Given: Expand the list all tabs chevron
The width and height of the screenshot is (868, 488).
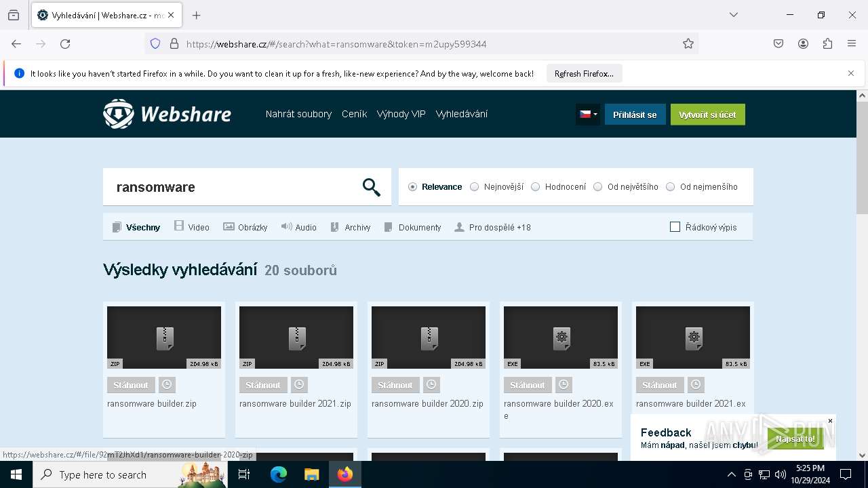Looking at the screenshot, I should click(733, 15).
